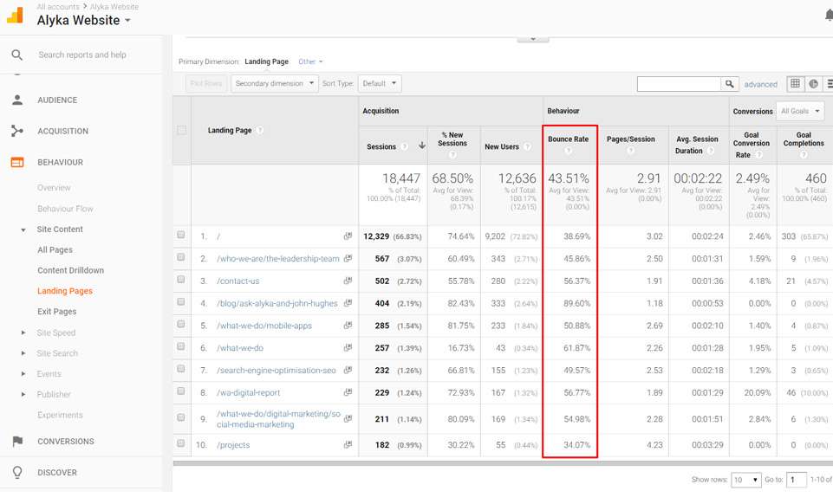The width and height of the screenshot is (833, 504).
Task: Click the Behaviour panel icon
Action: point(17,162)
